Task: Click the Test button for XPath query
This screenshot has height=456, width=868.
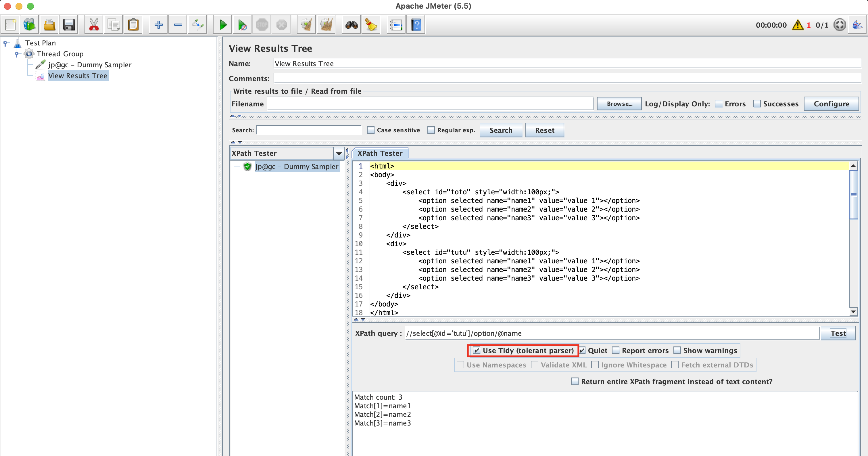Action: (839, 333)
